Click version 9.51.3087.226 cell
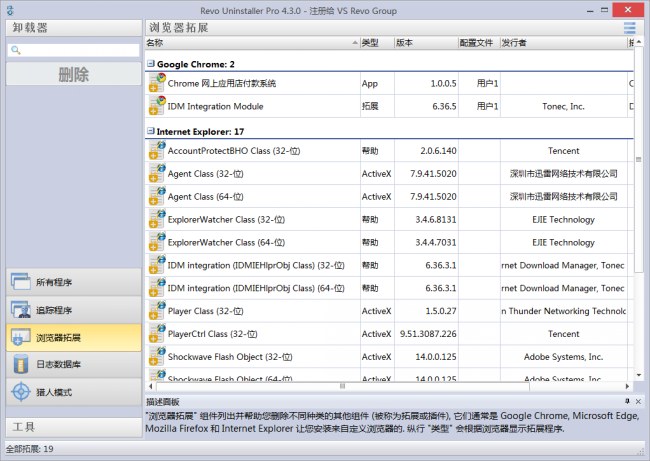650x461 pixels. click(x=428, y=334)
